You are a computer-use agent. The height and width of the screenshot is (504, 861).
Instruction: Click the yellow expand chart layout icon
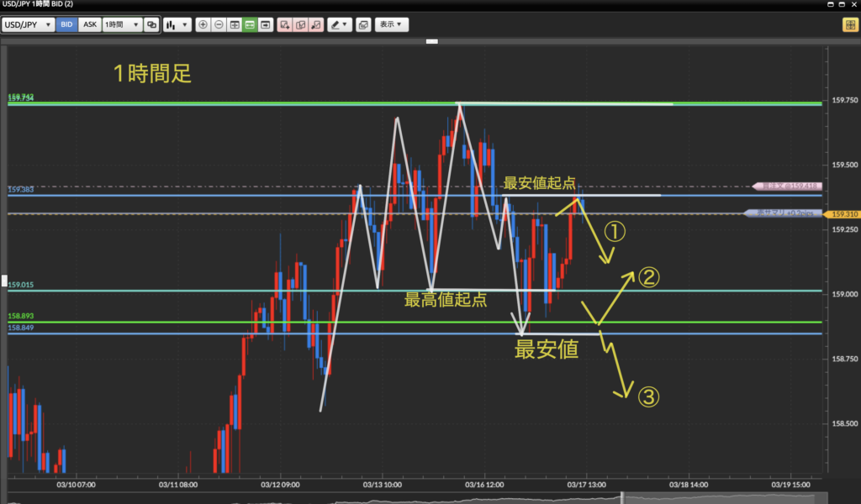pos(849,25)
